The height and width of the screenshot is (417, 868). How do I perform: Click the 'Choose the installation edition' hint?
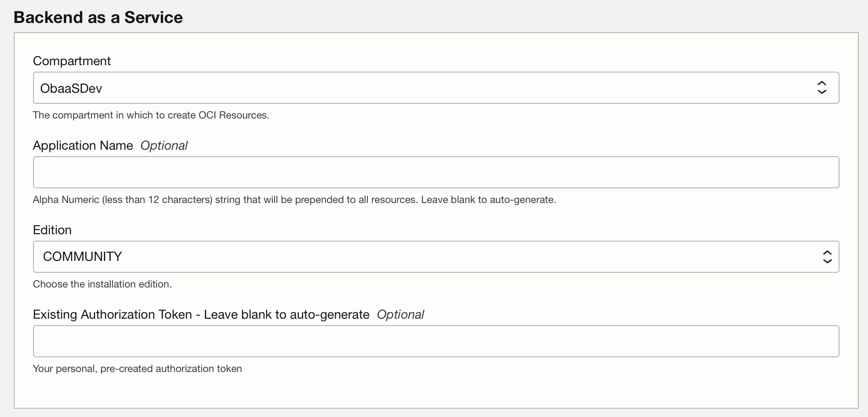tap(102, 284)
